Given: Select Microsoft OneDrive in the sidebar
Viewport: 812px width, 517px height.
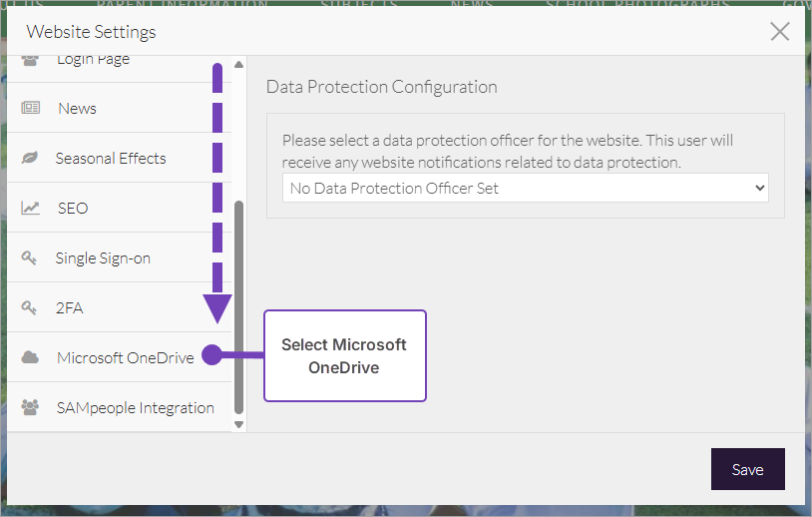Looking at the screenshot, I should (x=125, y=357).
